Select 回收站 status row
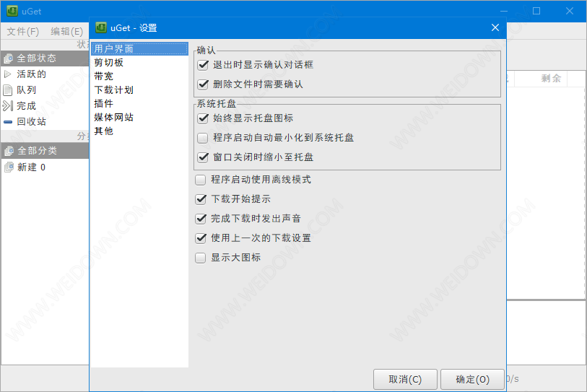Viewport: 587px width, 392px height. [x=45, y=122]
